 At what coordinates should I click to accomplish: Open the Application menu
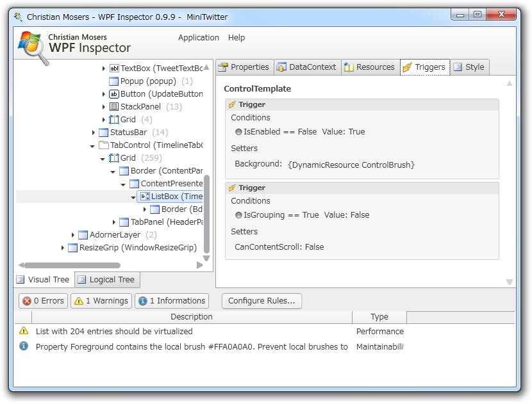click(x=199, y=38)
